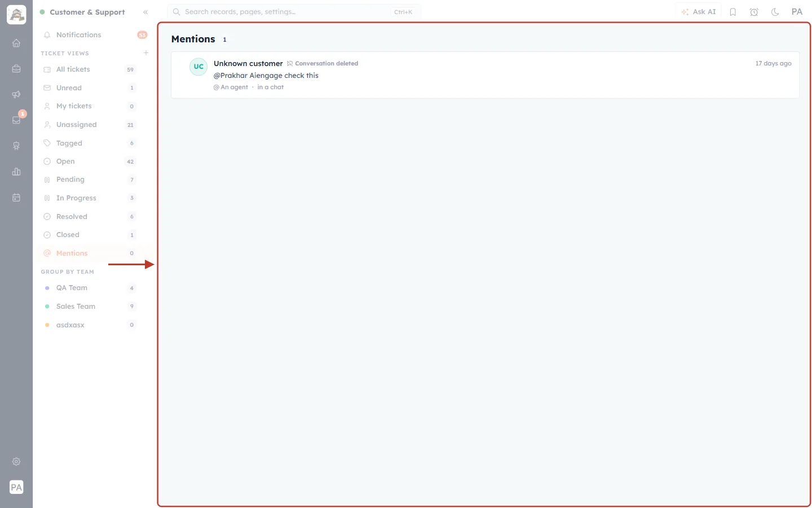Open the briefcase icon in left rail
This screenshot has height=508, width=812.
pos(16,69)
